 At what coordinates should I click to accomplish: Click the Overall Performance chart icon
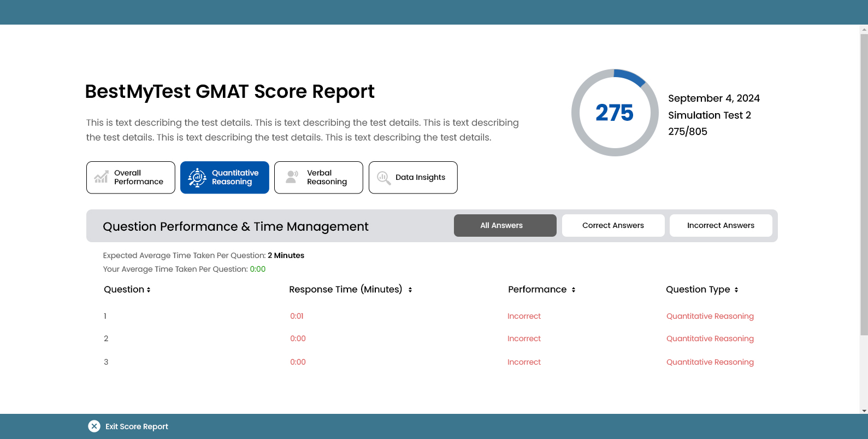click(101, 177)
